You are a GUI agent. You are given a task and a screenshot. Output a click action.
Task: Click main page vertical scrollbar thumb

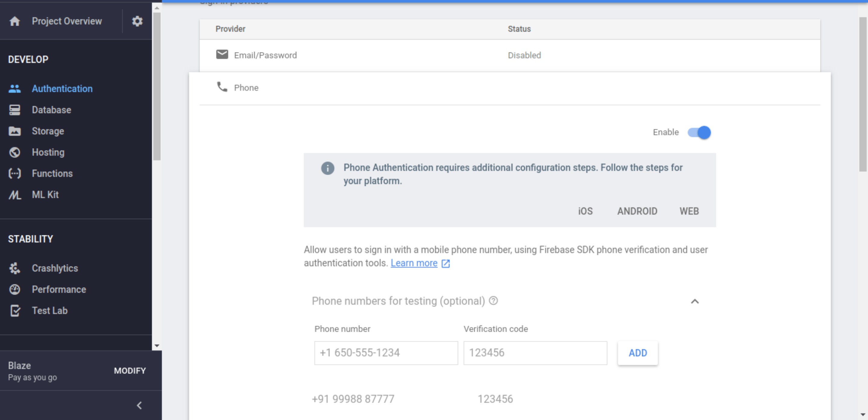(863, 94)
